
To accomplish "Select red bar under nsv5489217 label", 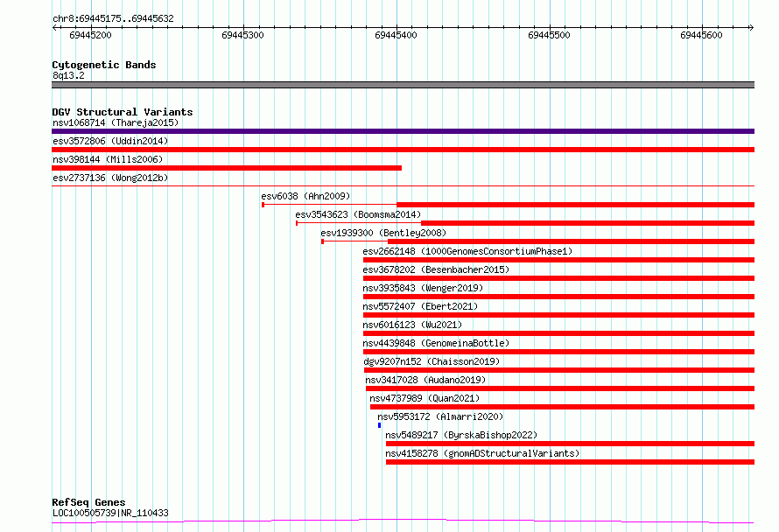I will (571, 444).
